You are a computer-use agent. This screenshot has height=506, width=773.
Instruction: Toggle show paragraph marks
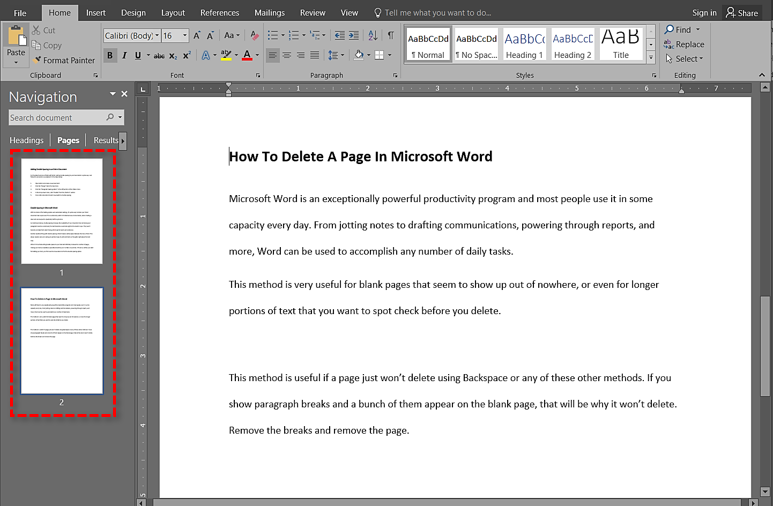(390, 36)
